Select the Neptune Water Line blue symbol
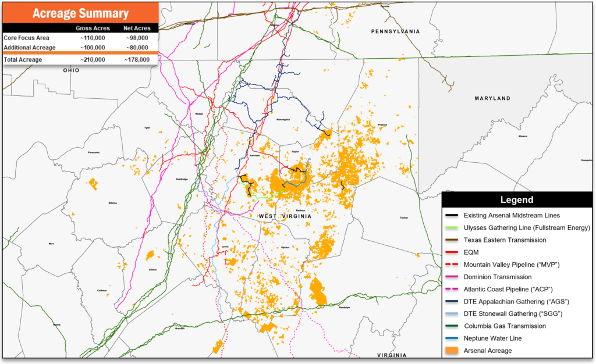 [451, 338]
